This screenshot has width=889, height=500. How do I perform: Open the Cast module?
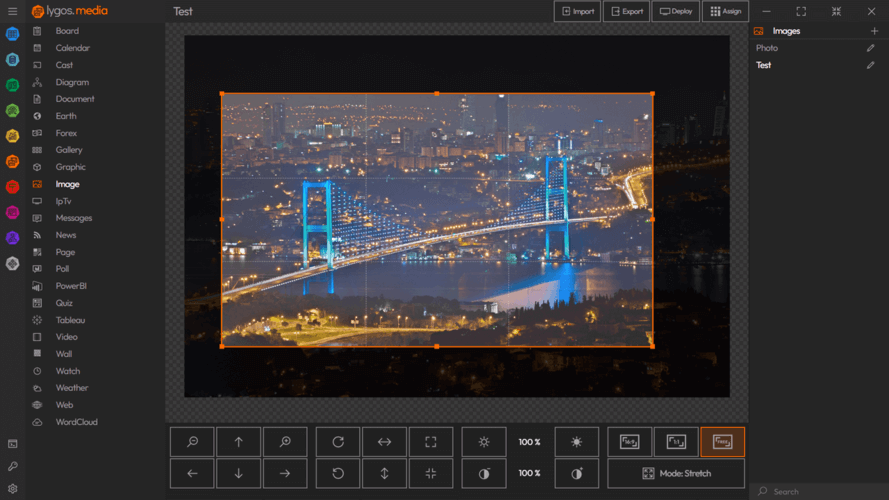64,65
